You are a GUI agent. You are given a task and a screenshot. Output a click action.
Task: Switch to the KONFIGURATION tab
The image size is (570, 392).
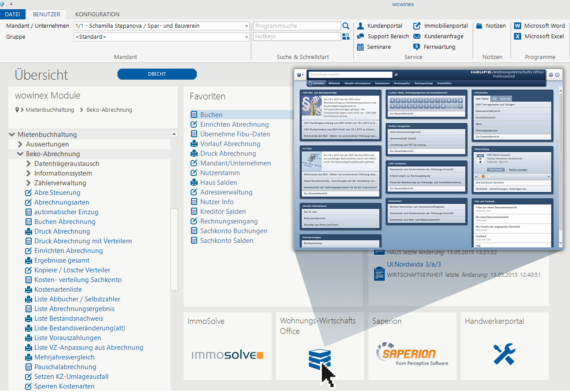97,15
